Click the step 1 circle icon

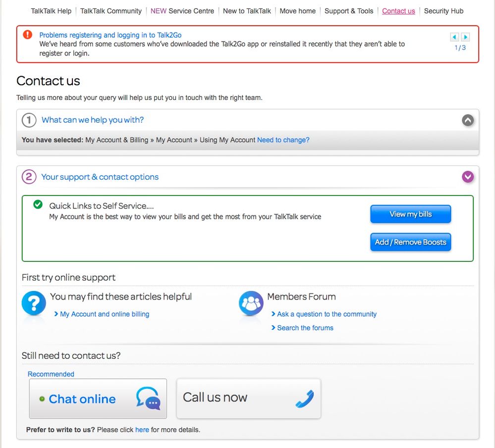click(29, 120)
